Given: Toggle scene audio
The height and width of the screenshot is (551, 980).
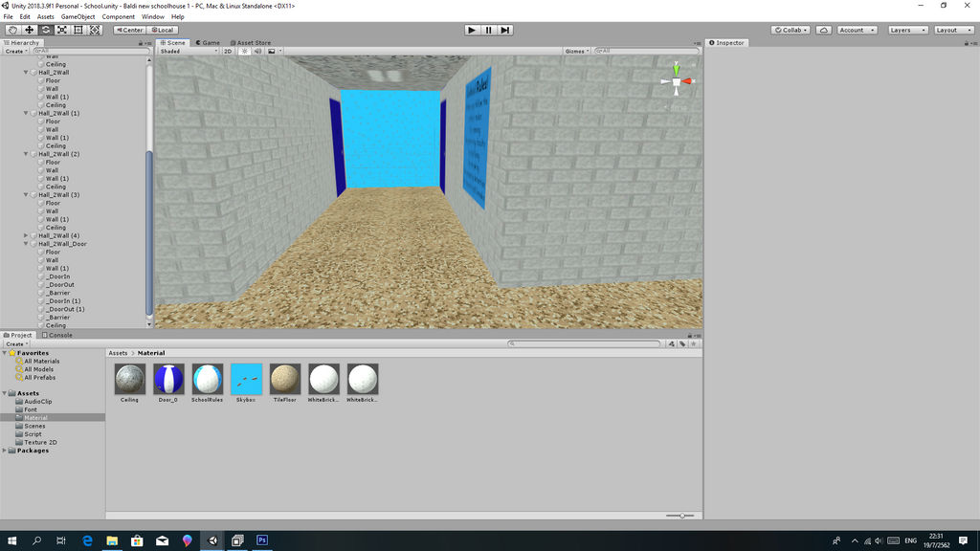Looking at the screenshot, I should (258, 52).
